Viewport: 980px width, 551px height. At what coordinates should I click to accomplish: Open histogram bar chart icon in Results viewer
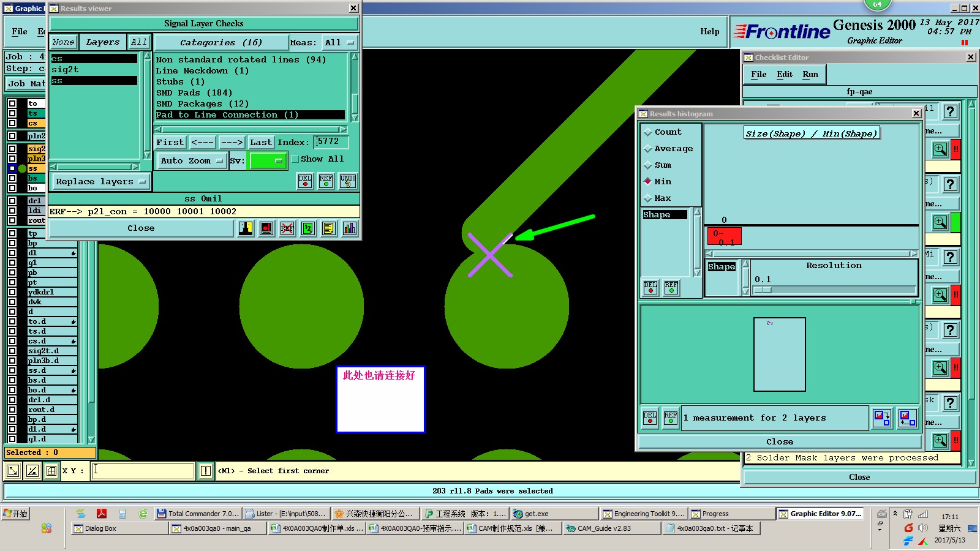pos(350,228)
